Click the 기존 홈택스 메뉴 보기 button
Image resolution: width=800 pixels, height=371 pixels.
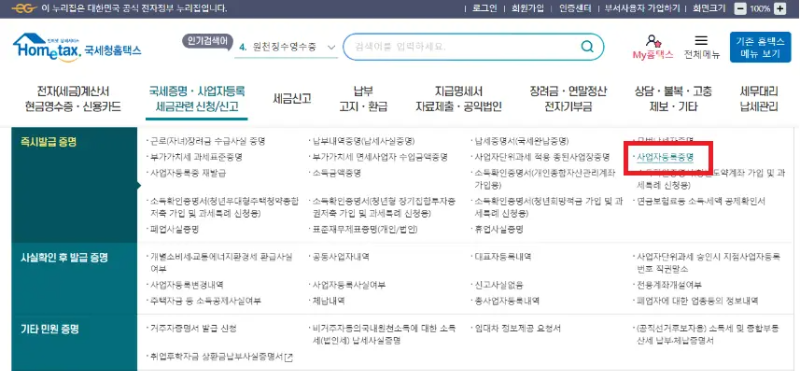760,47
